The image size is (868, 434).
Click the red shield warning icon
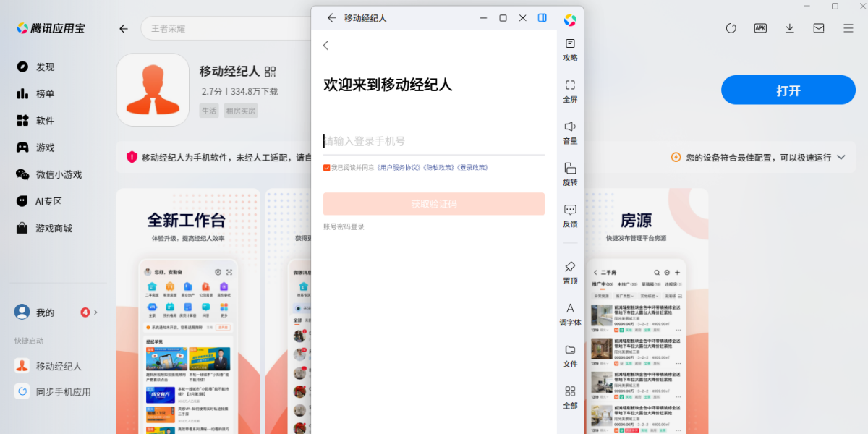[132, 157]
